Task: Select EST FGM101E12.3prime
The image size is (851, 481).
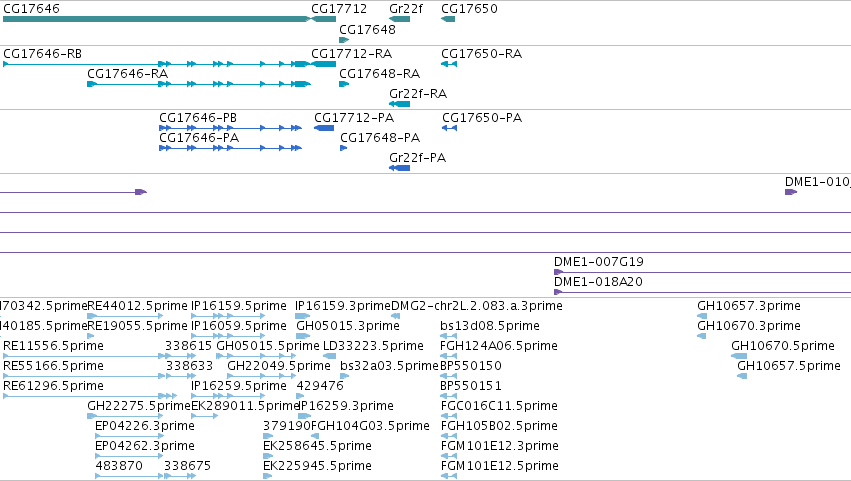Action: pyautogui.click(x=500, y=446)
